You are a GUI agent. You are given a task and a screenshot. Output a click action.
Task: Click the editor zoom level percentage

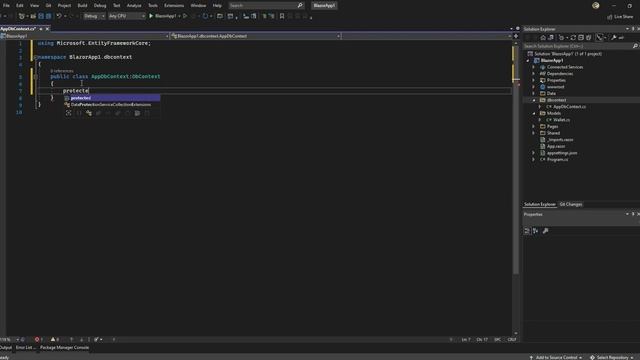click(x=5, y=340)
